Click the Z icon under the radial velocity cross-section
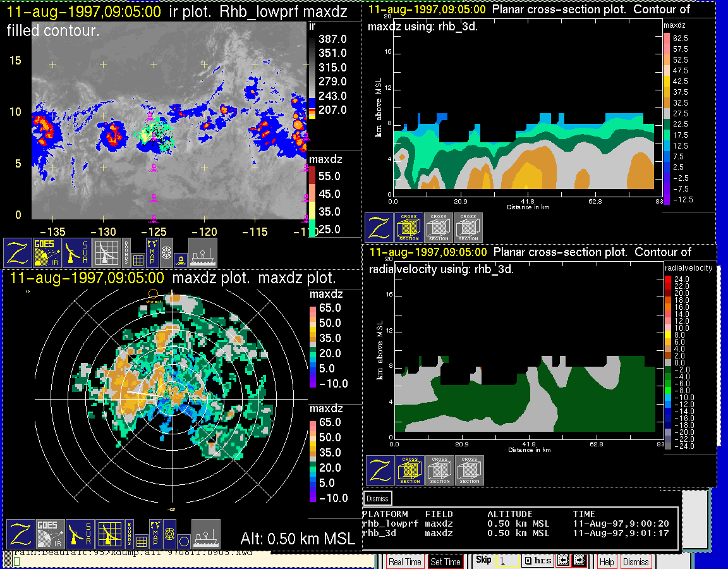 (380, 470)
